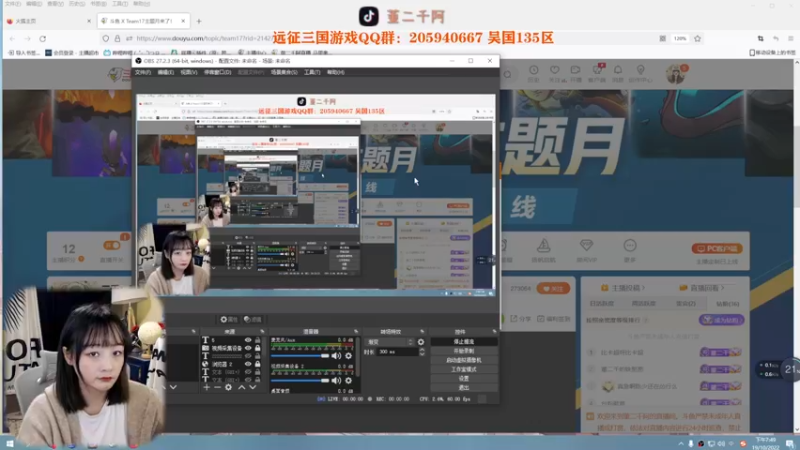Click 停止推流 to stop streaming
Screen dimensions: 800x450
coord(464,342)
